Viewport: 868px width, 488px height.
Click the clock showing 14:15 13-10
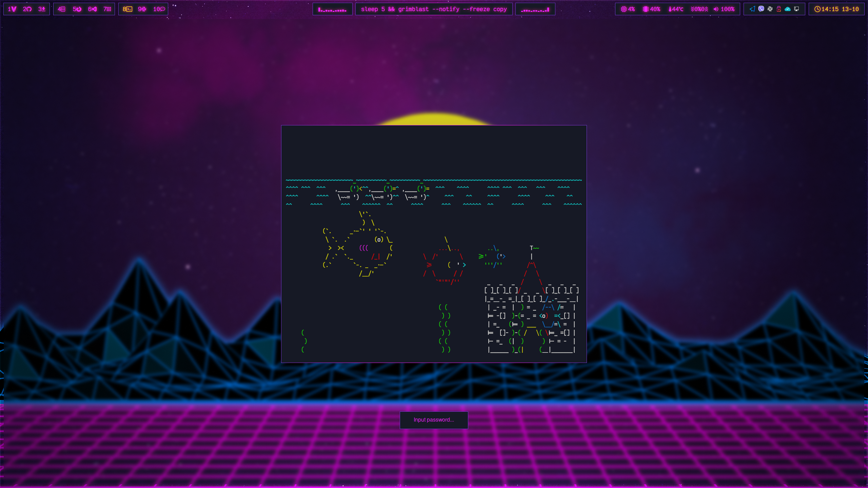point(836,9)
